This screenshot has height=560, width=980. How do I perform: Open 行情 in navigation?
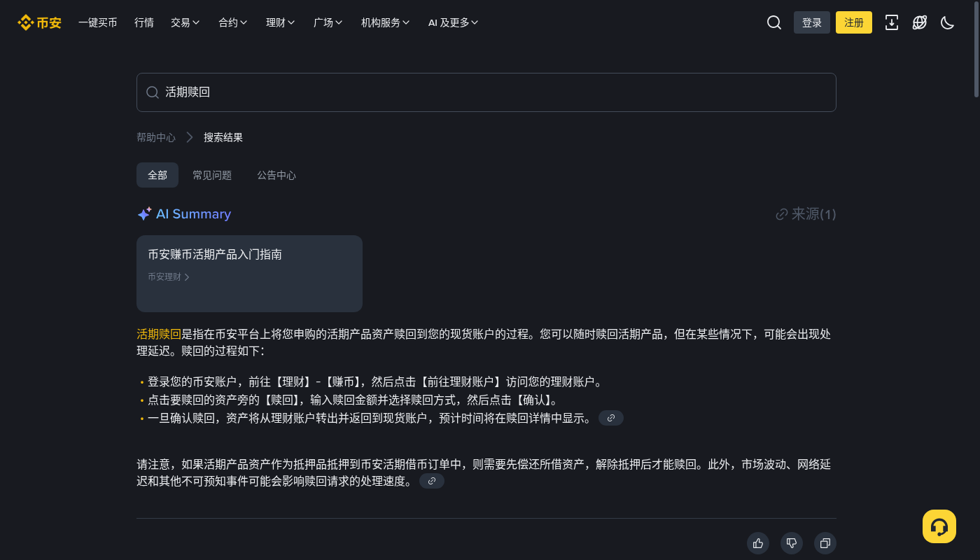144,22
